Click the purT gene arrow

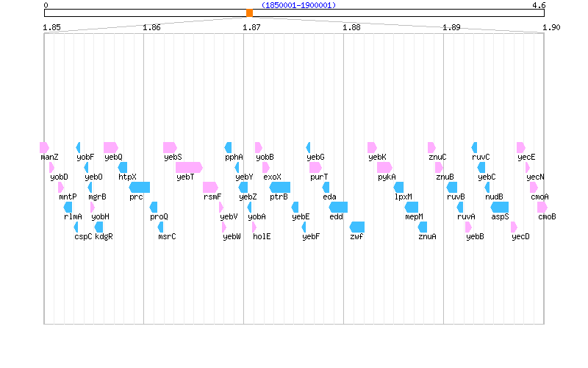tap(315, 167)
